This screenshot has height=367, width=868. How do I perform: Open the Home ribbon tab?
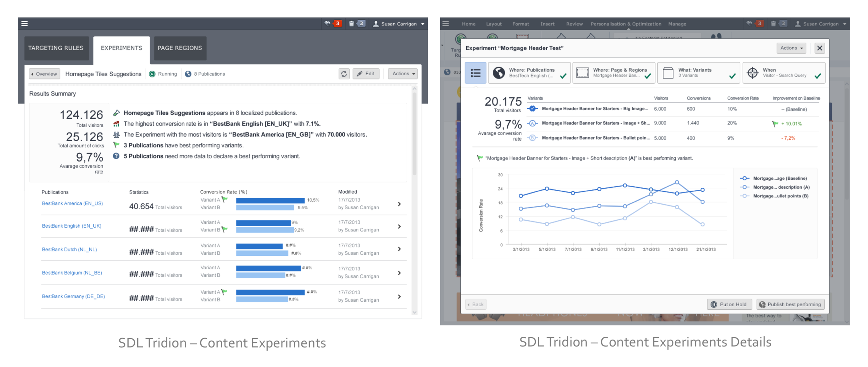coord(469,24)
